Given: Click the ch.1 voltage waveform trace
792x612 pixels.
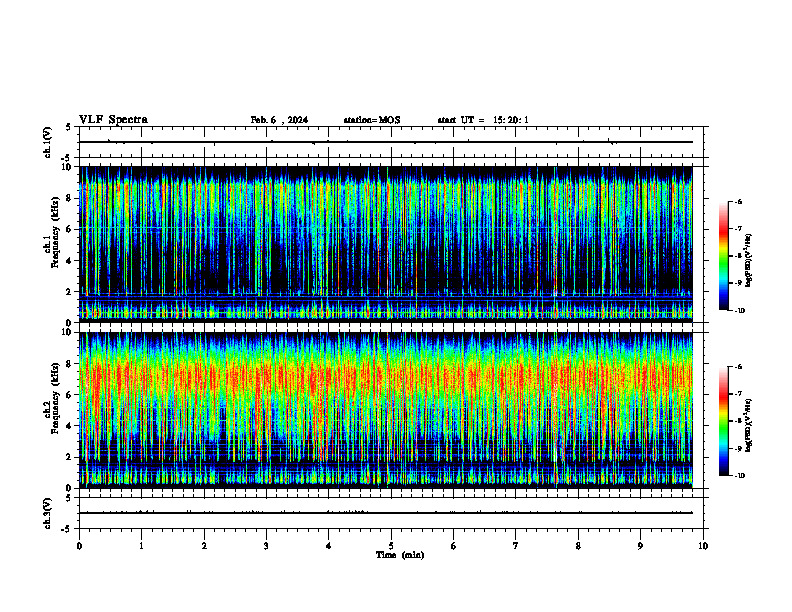Looking at the screenshot, I should (x=386, y=142).
